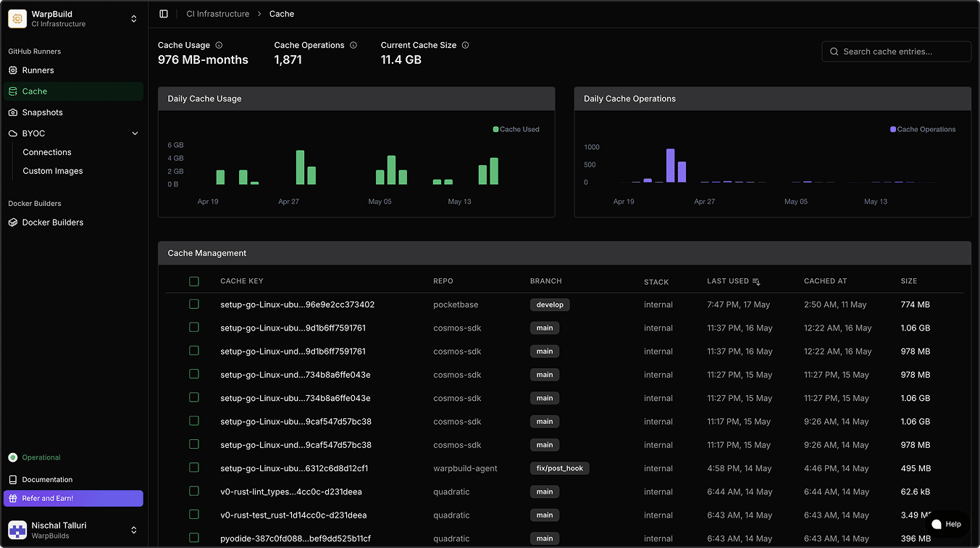980x548 pixels.
Task: Select the checkbox for setup-go-Linux pocketbase row
Action: (x=193, y=304)
